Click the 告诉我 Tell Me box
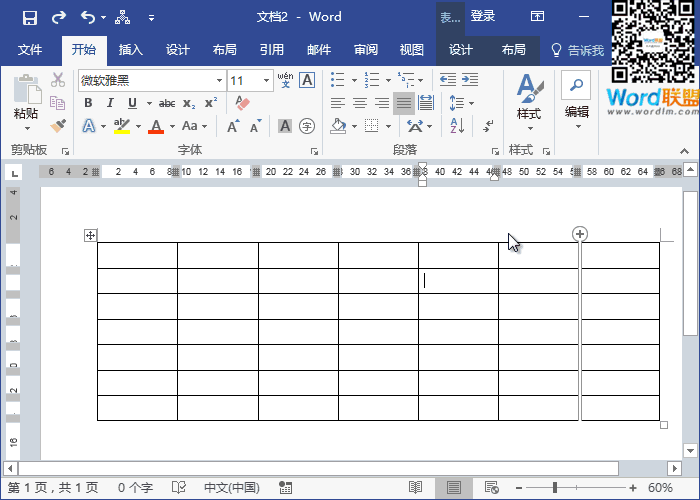This screenshot has width=700, height=500. point(578,50)
